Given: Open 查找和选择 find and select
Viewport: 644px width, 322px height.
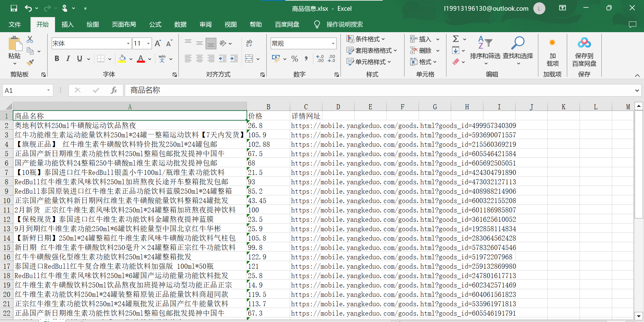Looking at the screenshot, I should point(518,50).
